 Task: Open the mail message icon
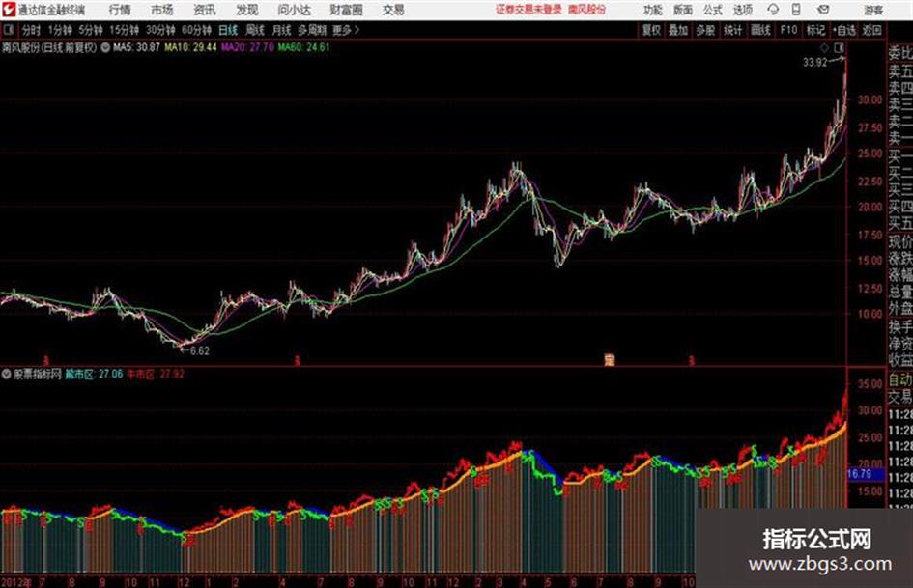click(823, 10)
